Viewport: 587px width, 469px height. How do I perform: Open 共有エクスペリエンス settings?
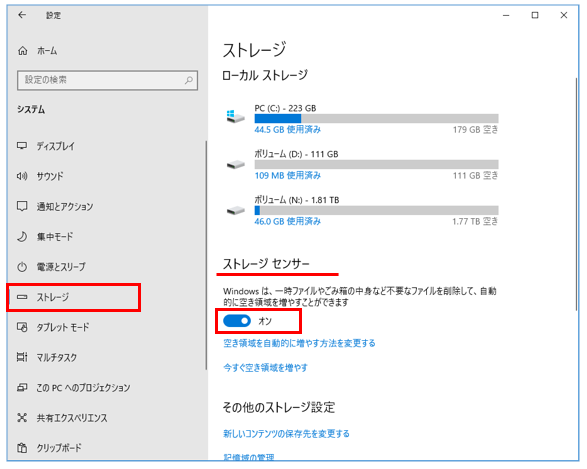(72, 418)
